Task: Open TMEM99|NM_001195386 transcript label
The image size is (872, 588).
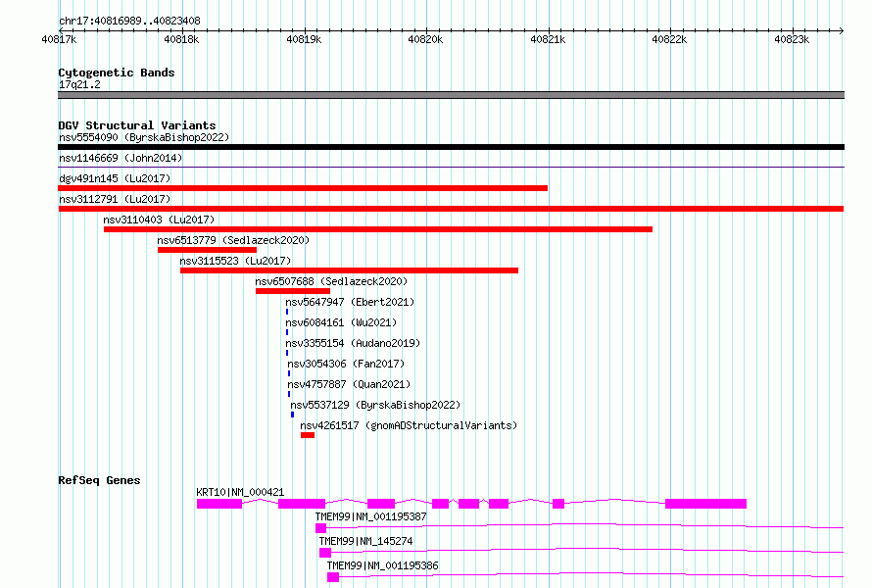Action: pyautogui.click(x=383, y=565)
